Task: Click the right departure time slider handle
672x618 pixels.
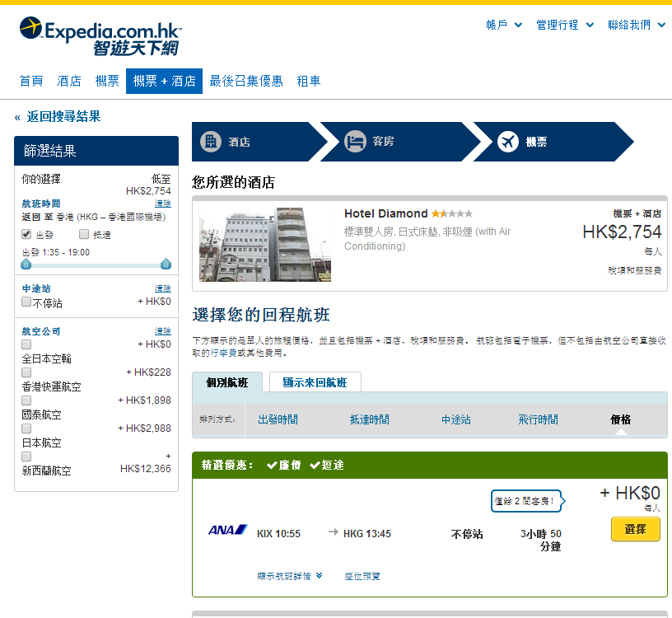Action: [x=166, y=264]
